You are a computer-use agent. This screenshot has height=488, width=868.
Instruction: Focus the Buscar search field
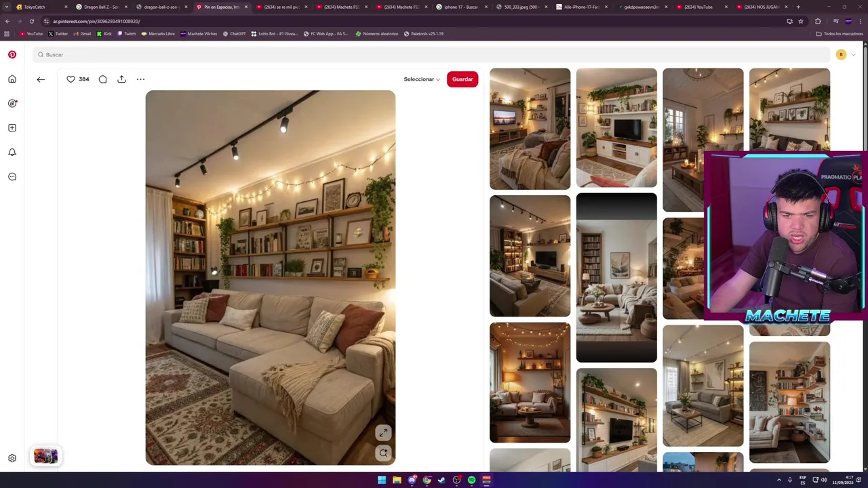431,55
